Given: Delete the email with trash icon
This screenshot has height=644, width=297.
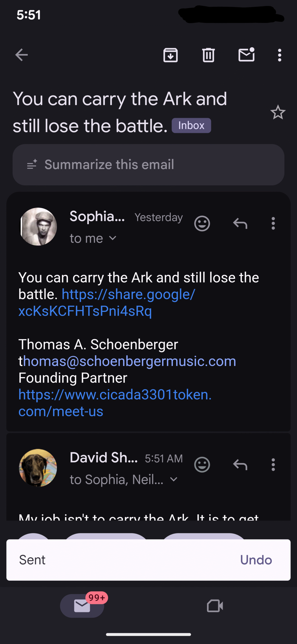Looking at the screenshot, I should 208,55.
